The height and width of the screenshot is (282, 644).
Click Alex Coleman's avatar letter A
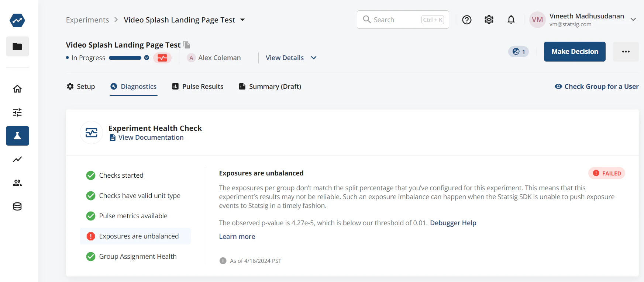[x=191, y=58]
